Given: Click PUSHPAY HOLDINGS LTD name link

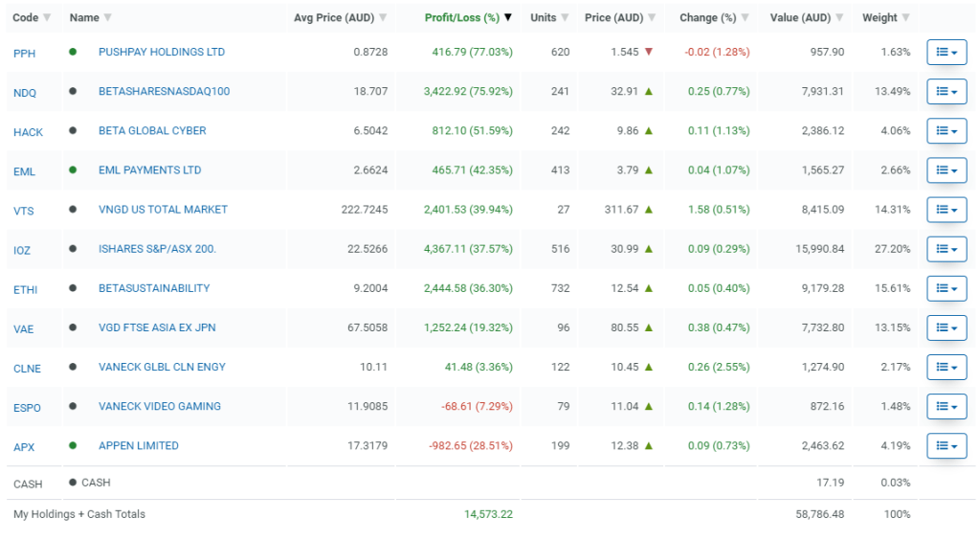Looking at the screenshot, I should pyautogui.click(x=162, y=52).
